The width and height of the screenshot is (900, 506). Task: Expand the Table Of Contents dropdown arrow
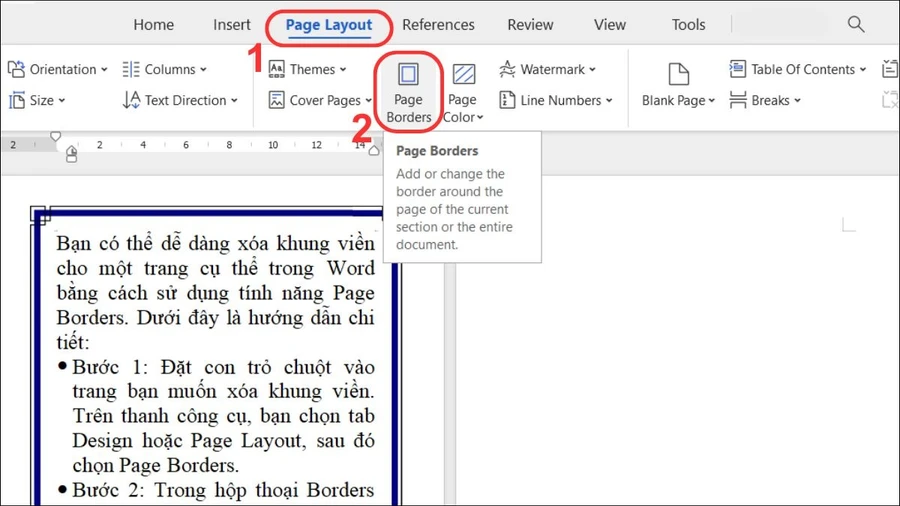[863, 69]
